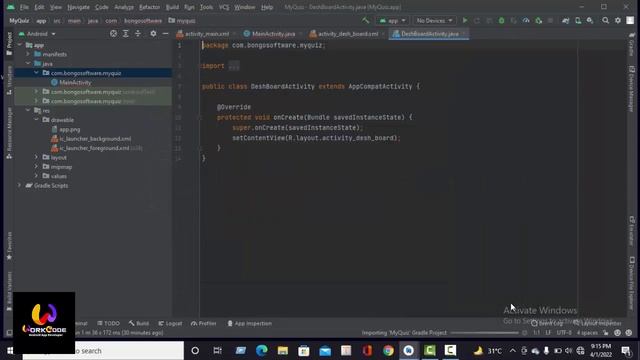The height and width of the screenshot is (360, 640).
Task: Open the VCS menu
Action: point(224,7)
